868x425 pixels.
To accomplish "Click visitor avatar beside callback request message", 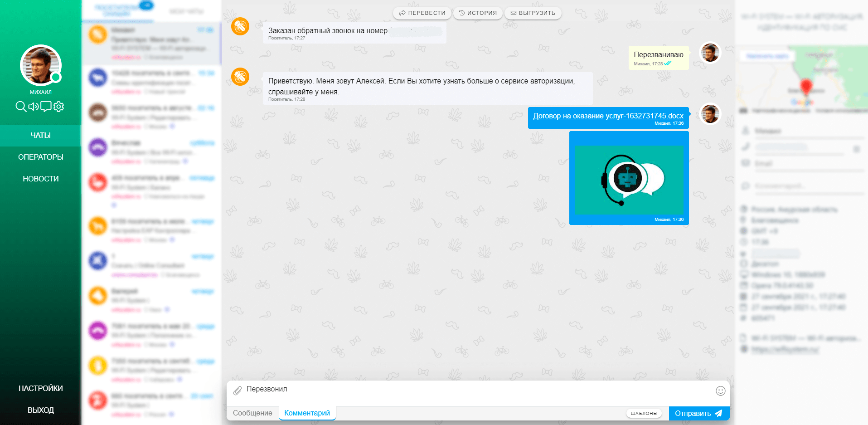I will tap(240, 26).
